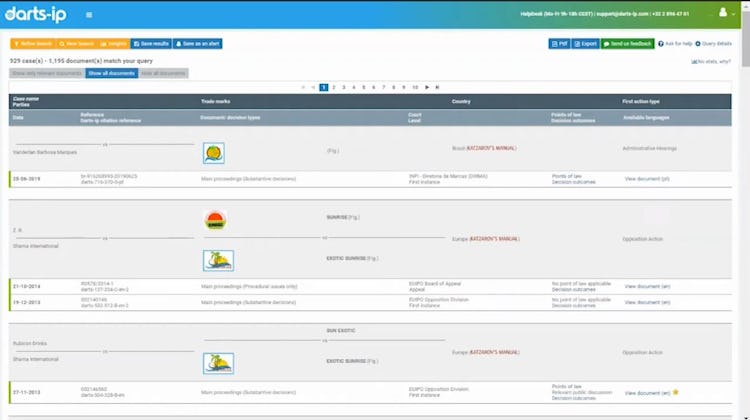
Task: Open the EXOTIC SUNRISE thumbnail in the Rubicon Drinks case
Action: point(218,364)
